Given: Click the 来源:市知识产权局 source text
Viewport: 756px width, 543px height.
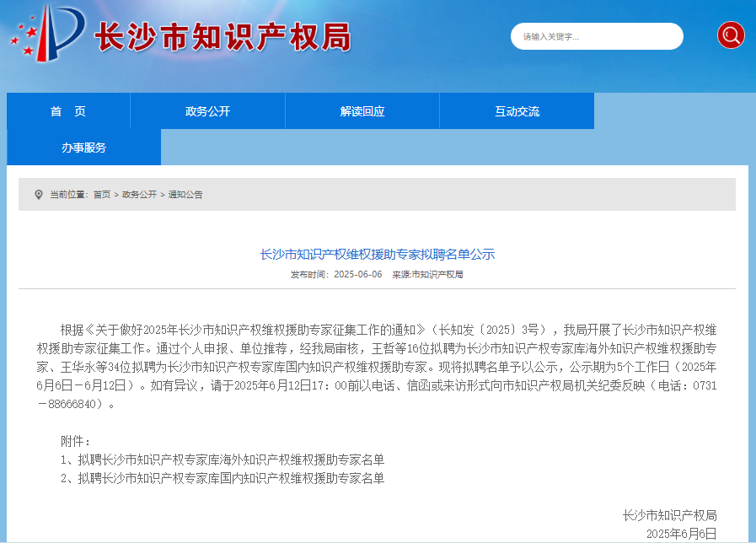Looking at the screenshot, I should (427, 275).
